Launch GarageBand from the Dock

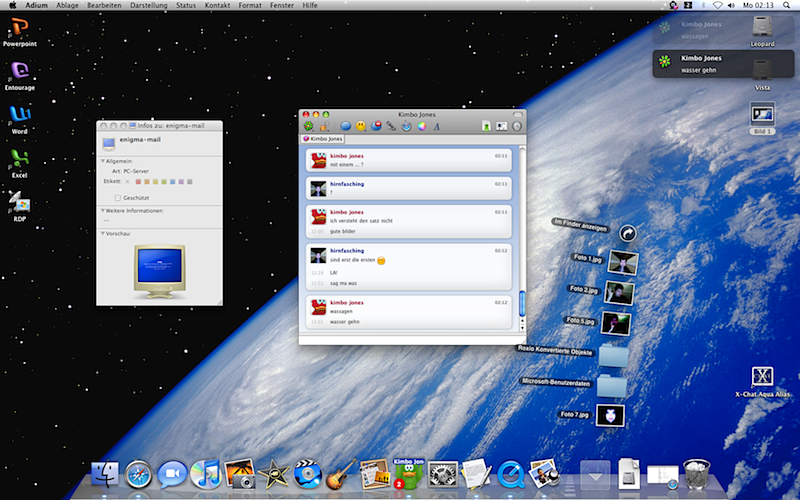pyautogui.click(x=341, y=474)
